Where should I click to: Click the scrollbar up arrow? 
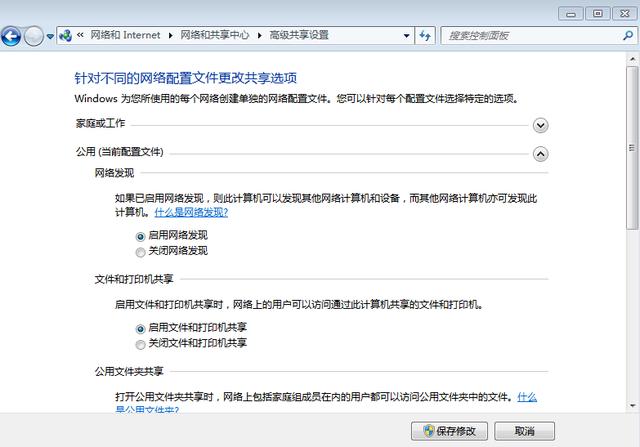click(x=633, y=59)
